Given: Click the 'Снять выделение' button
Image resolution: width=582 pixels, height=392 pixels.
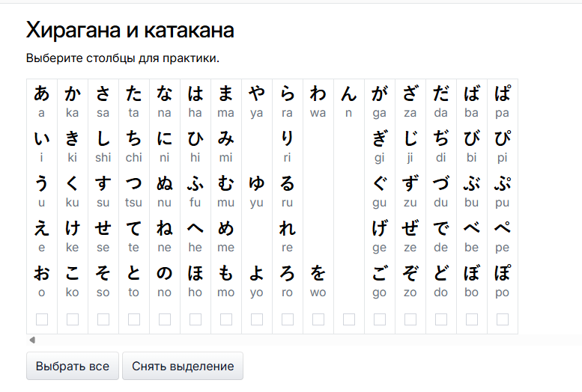Looking at the screenshot, I should point(183,367).
